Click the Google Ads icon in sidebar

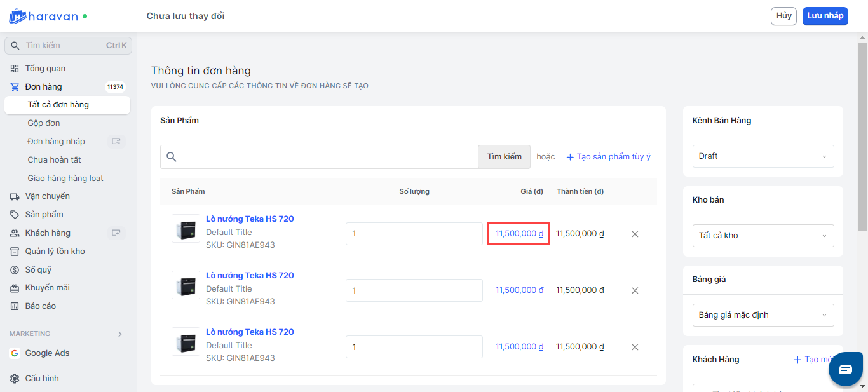15,353
